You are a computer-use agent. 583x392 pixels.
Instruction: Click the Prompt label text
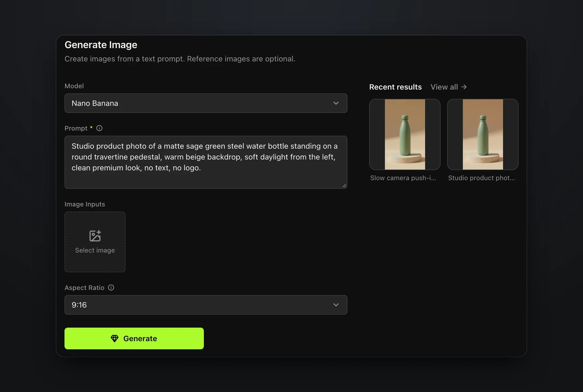[76, 128]
